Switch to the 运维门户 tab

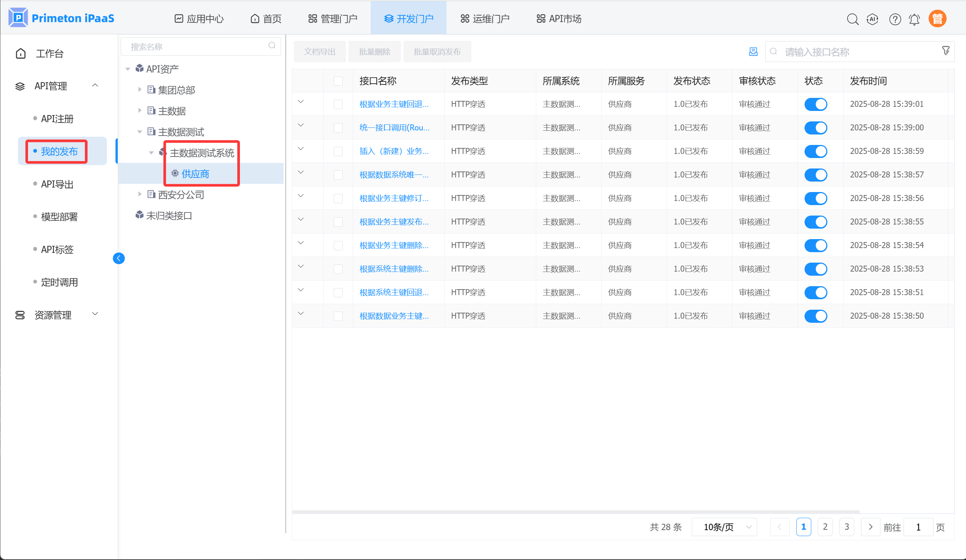pos(485,19)
